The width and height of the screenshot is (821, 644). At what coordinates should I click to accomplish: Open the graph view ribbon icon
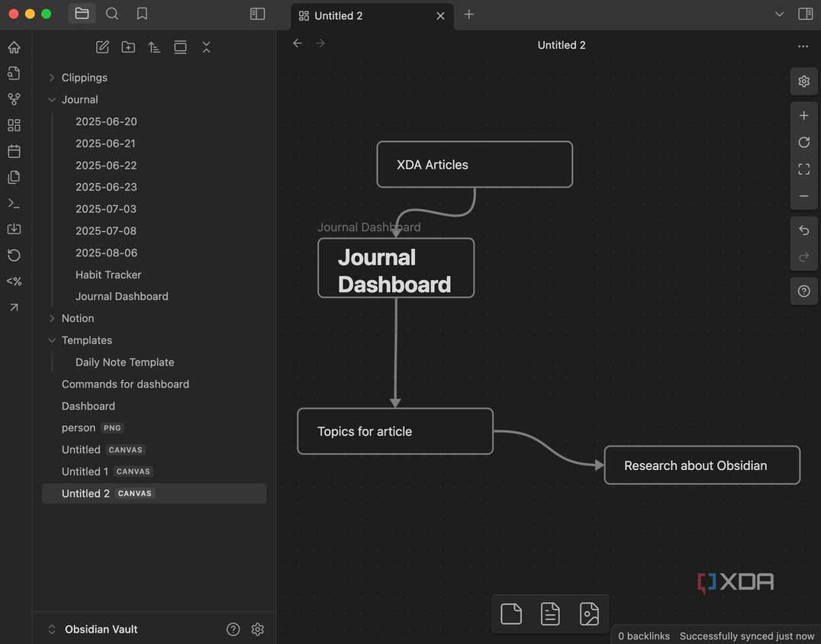pyautogui.click(x=14, y=99)
